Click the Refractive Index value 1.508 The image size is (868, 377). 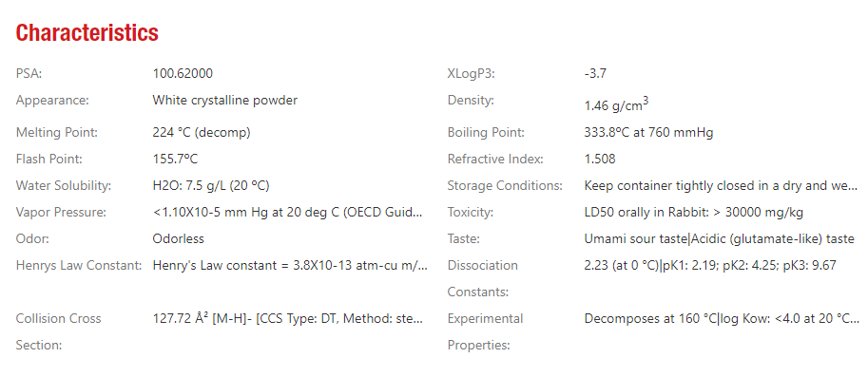[600, 160]
